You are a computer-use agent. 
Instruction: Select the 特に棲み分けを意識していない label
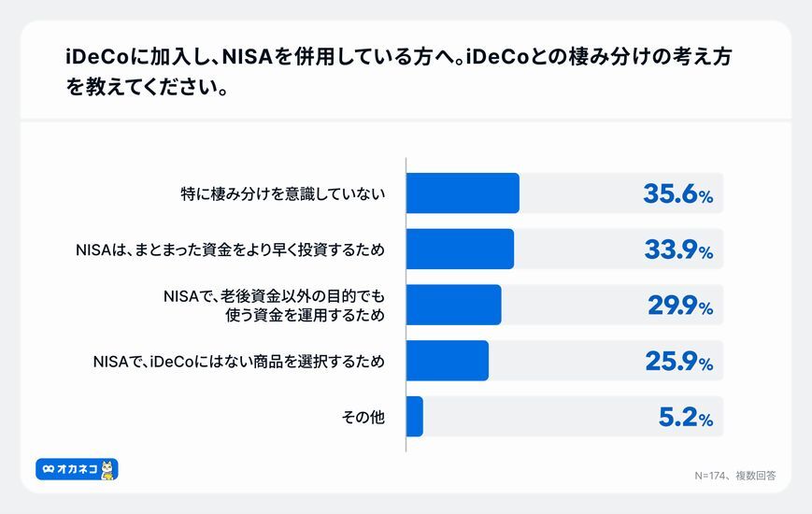pos(282,194)
